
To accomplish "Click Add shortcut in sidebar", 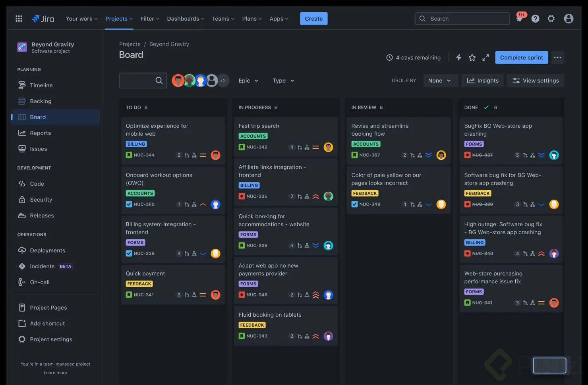I will (x=56, y=323).
